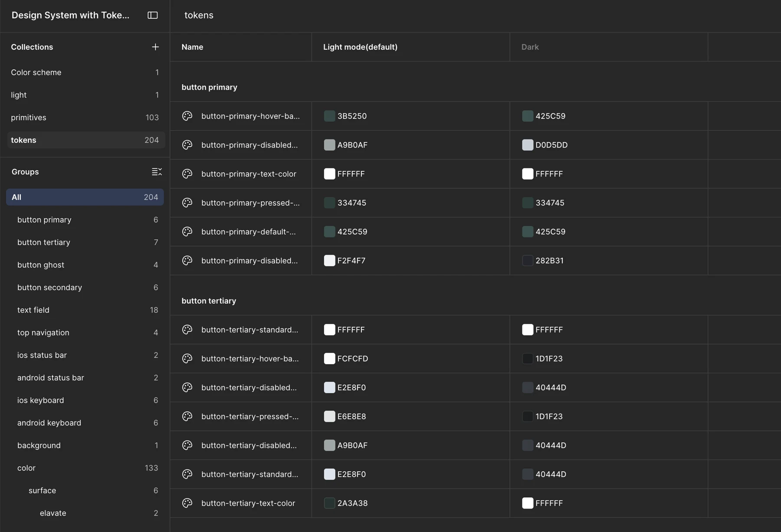This screenshot has height=532, width=781.
Task: Click the FCFCFD light value cell
Action: 410,358
